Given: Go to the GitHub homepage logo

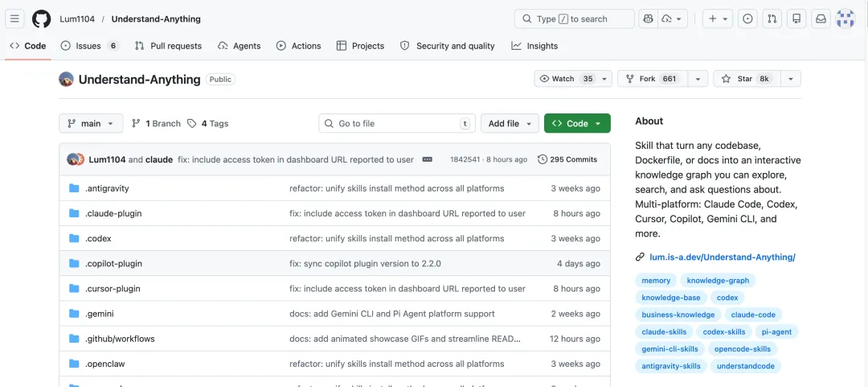Looking at the screenshot, I should point(41,19).
